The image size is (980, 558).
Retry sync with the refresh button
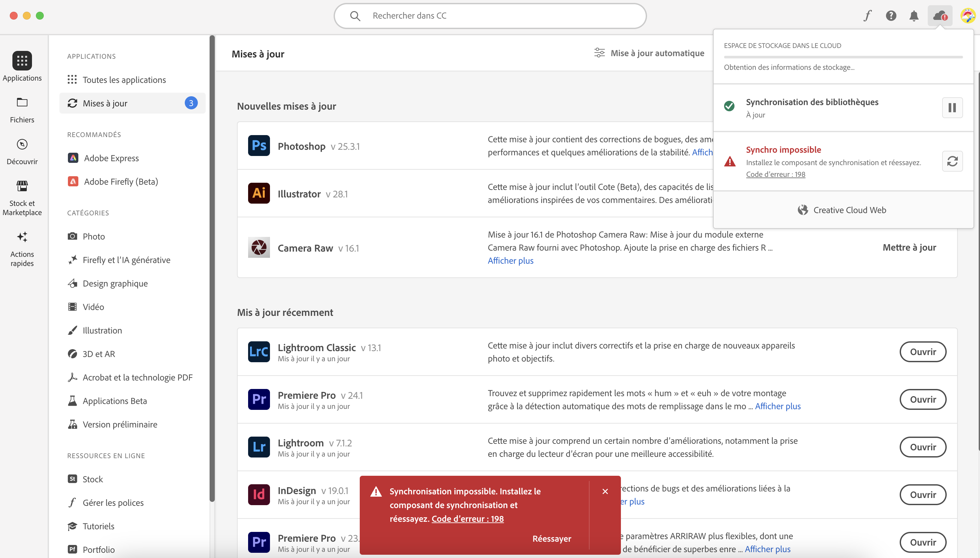point(952,161)
